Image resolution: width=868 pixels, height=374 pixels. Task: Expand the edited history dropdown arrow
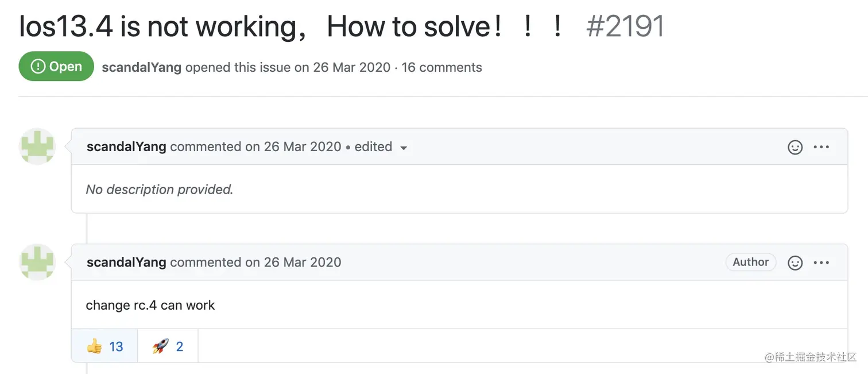[x=404, y=148]
